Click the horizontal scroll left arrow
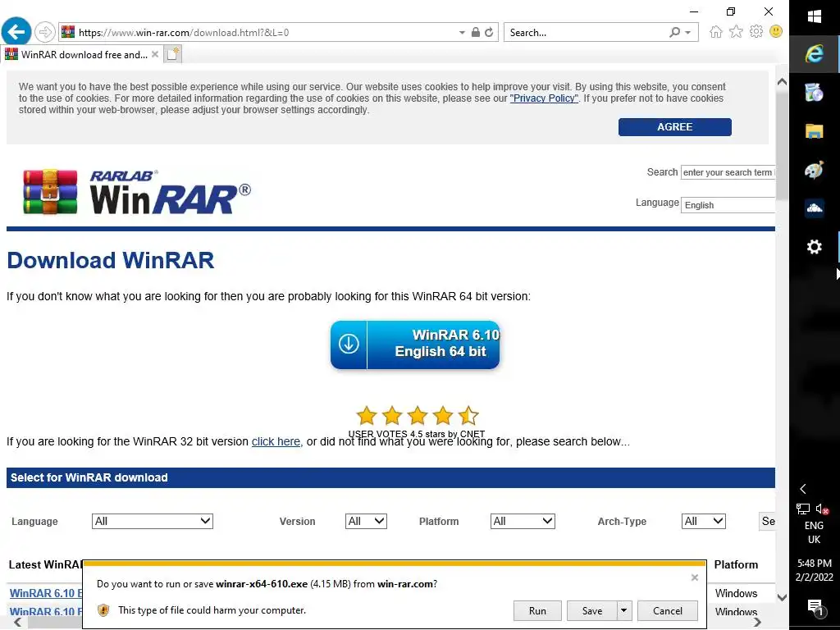Image resolution: width=840 pixels, height=630 pixels. coord(18,622)
